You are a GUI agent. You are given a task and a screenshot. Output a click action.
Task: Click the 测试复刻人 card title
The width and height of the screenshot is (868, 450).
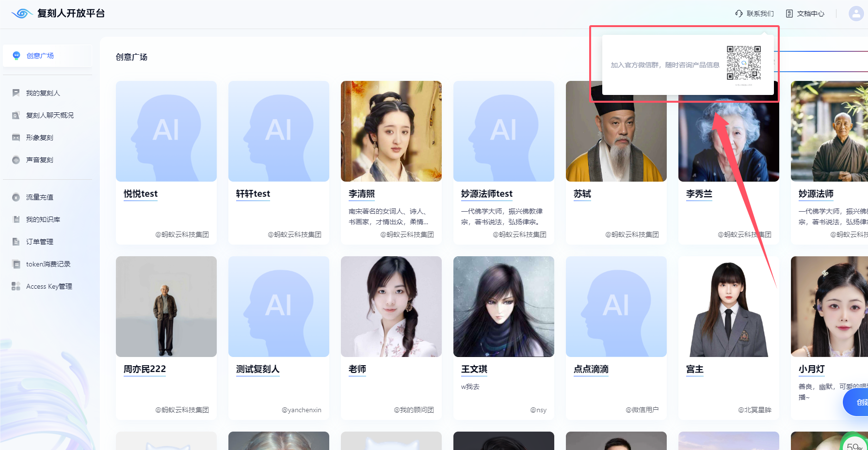click(258, 369)
